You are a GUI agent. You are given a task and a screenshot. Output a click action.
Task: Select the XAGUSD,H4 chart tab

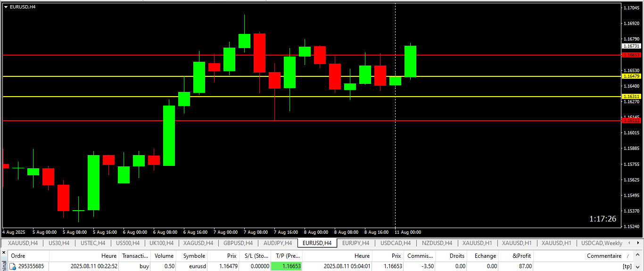198,243
